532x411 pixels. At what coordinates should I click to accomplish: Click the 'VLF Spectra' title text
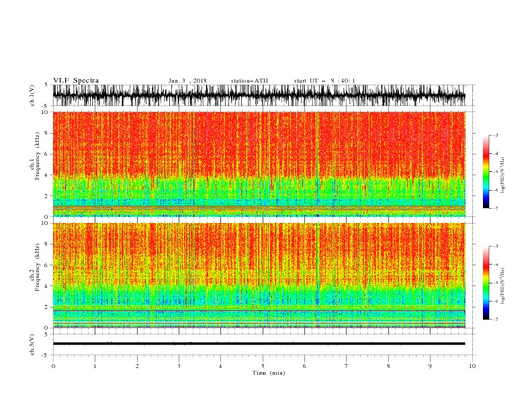click(x=76, y=81)
